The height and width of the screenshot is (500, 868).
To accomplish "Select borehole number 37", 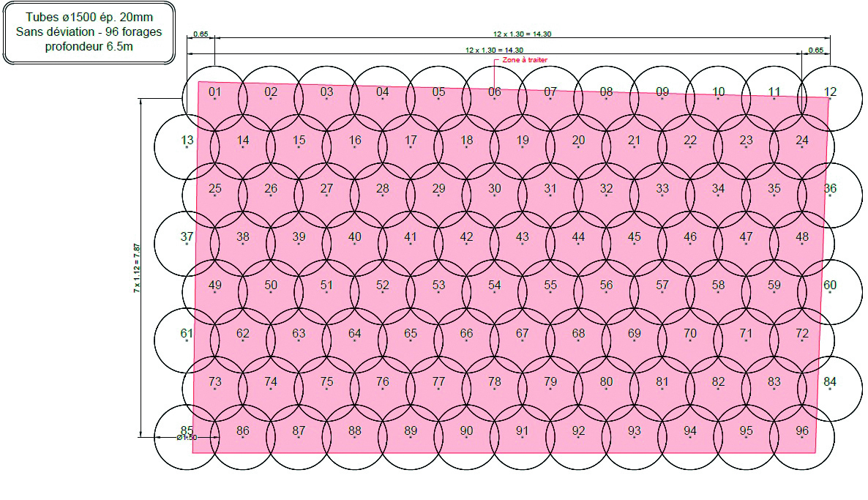I will 187,236.
